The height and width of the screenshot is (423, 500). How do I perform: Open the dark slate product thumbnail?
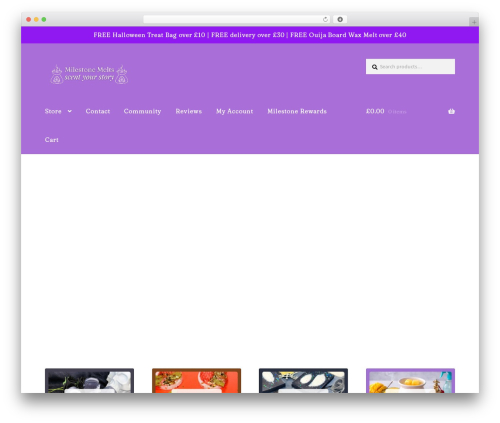303,381
